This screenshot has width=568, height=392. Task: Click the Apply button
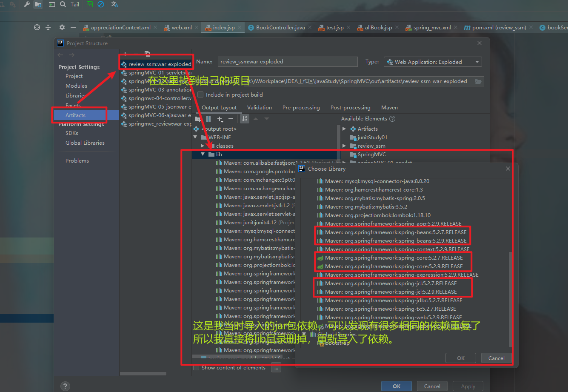(x=468, y=386)
